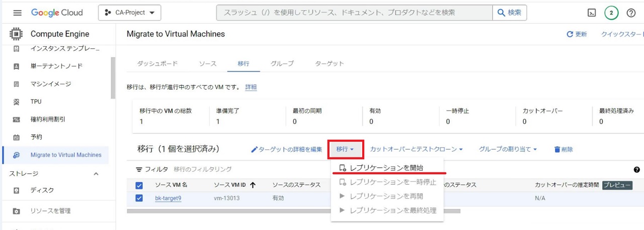The image size is (644, 230).
Task: Open the 詳細 learn more link
Action: (251, 87)
